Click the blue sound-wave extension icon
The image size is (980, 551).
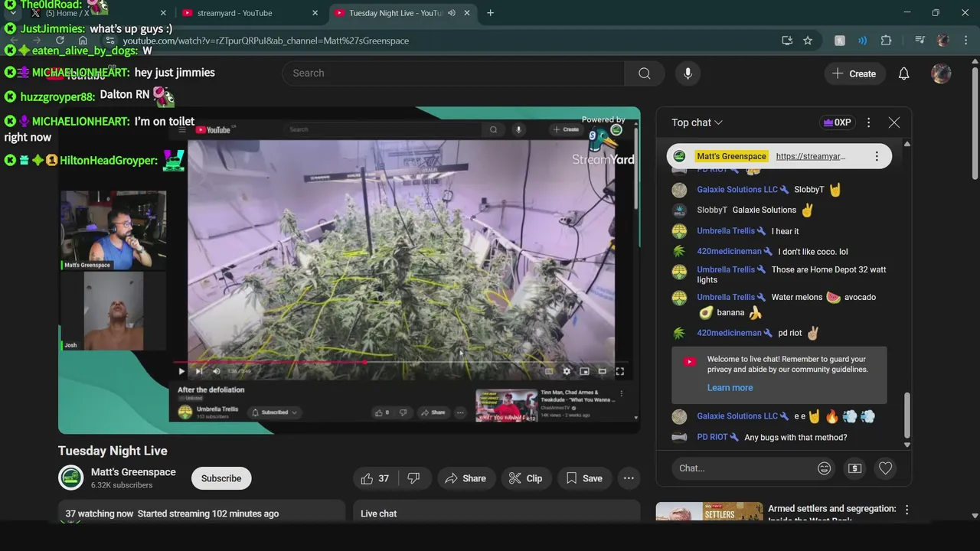pos(863,41)
